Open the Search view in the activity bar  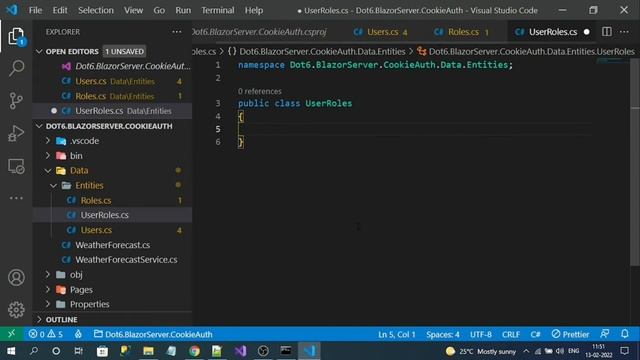(16, 68)
